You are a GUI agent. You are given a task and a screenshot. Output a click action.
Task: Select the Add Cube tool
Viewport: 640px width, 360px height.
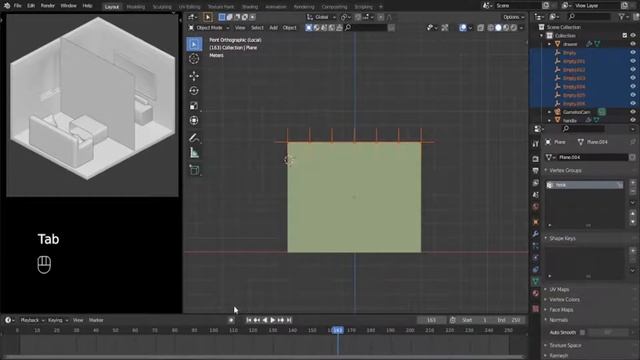tap(194, 170)
